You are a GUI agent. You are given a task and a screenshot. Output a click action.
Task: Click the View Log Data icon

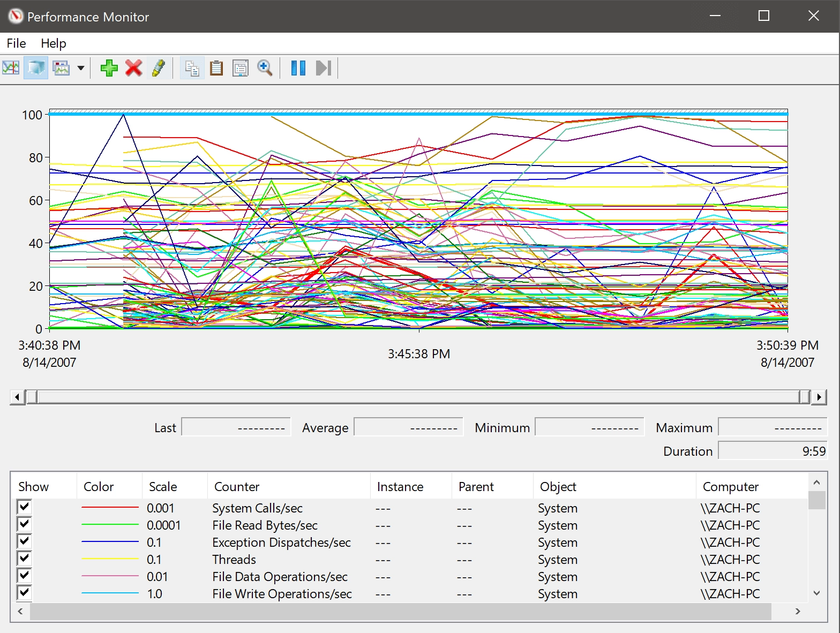point(36,68)
